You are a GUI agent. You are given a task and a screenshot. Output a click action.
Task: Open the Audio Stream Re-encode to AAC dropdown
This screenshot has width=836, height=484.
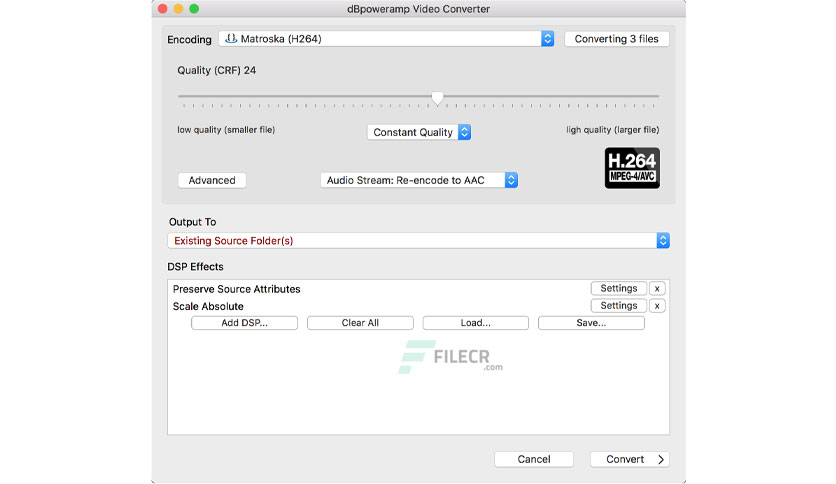[419, 180]
